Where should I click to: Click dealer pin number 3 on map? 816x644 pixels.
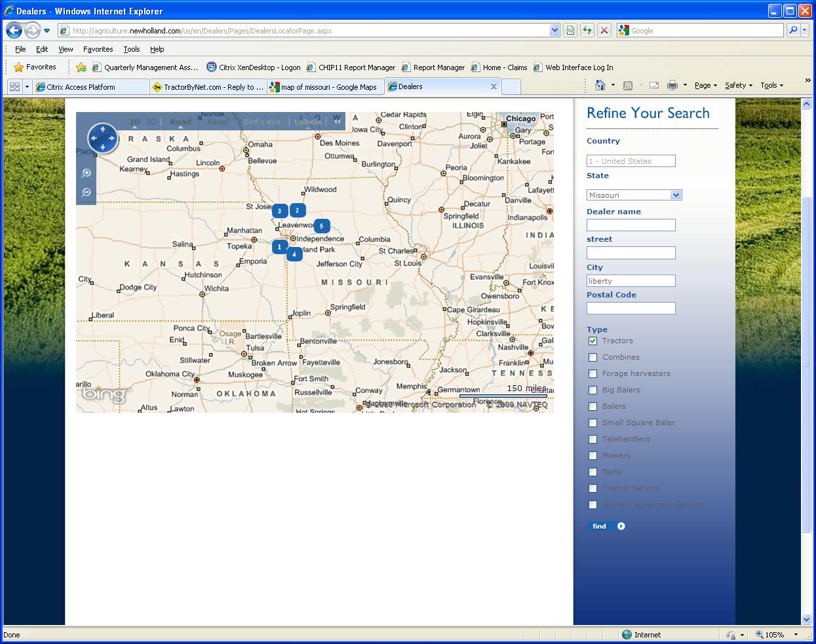pyautogui.click(x=280, y=211)
